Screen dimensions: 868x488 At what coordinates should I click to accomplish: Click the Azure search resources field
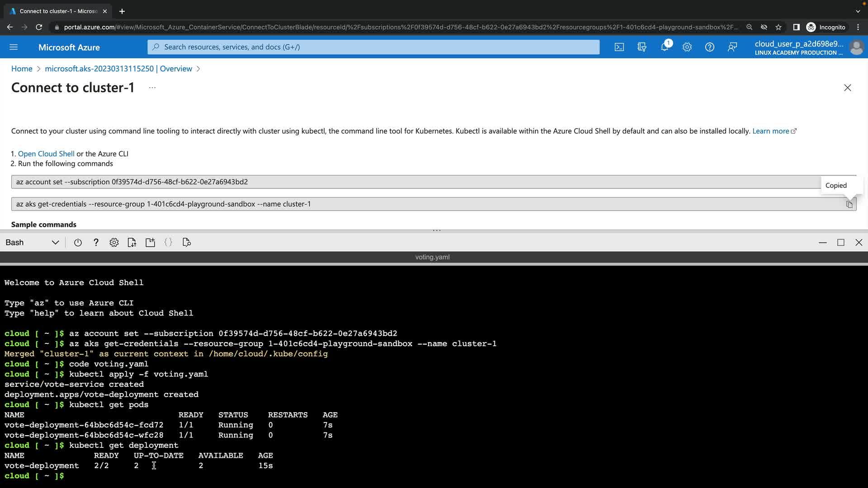point(373,47)
